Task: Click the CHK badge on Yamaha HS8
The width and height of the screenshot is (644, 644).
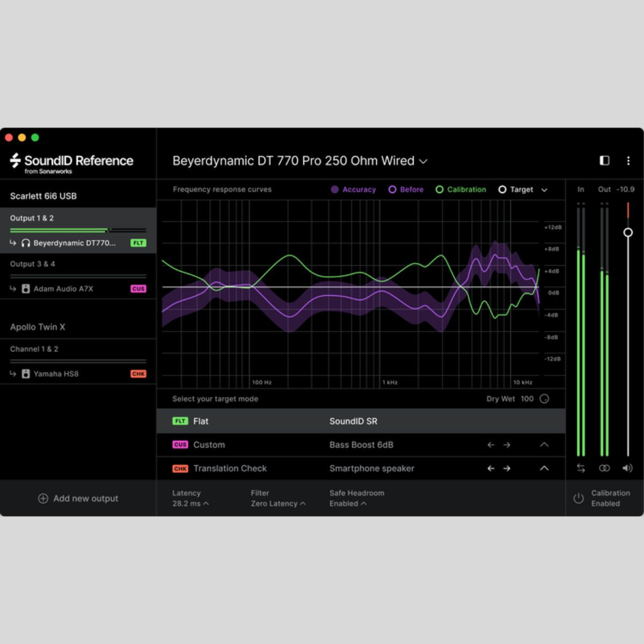Action: coord(138,374)
